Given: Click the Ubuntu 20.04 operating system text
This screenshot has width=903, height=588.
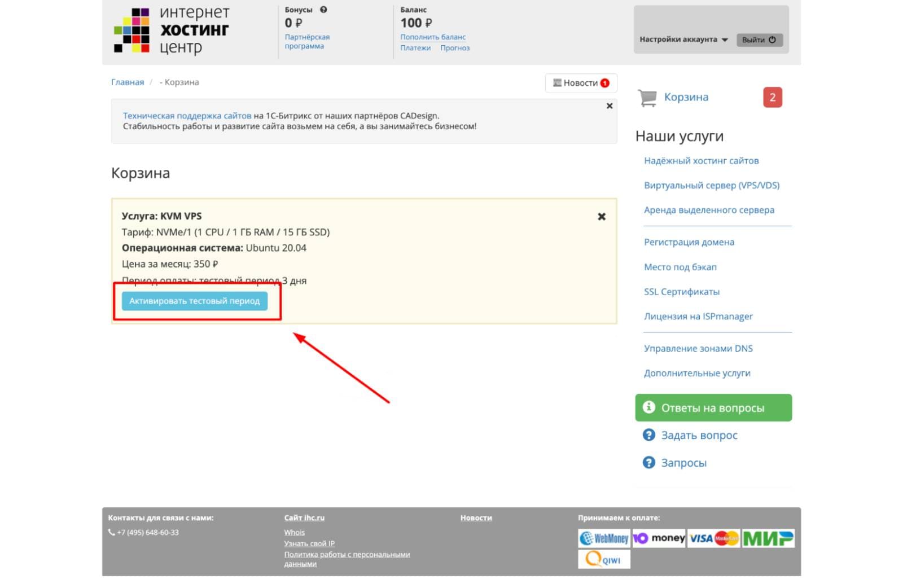Looking at the screenshot, I should click(276, 248).
